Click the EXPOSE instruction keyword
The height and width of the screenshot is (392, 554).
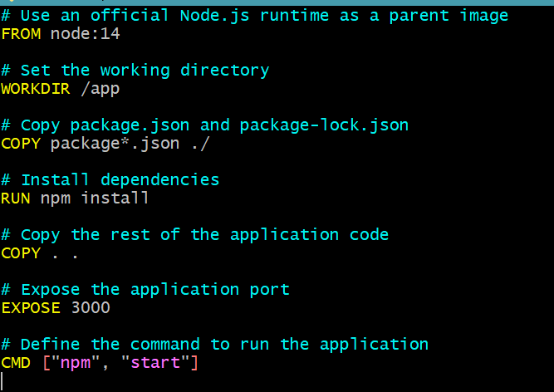pos(31,308)
